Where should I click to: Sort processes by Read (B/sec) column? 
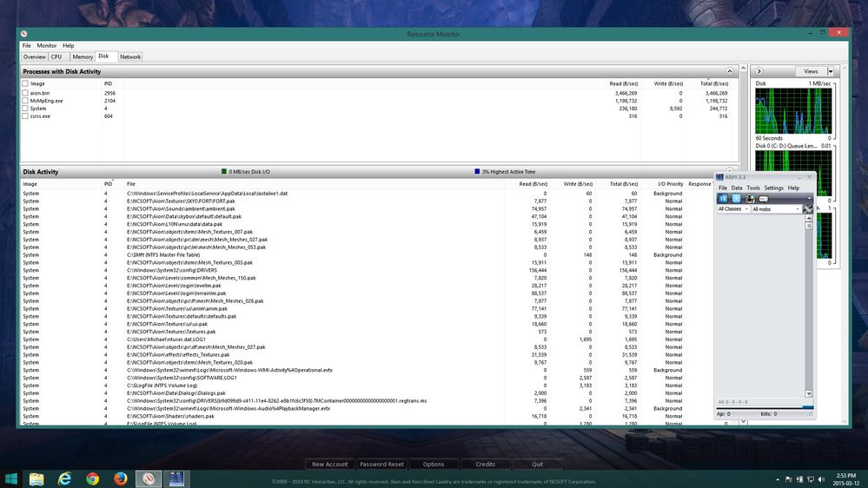tap(623, 83)
